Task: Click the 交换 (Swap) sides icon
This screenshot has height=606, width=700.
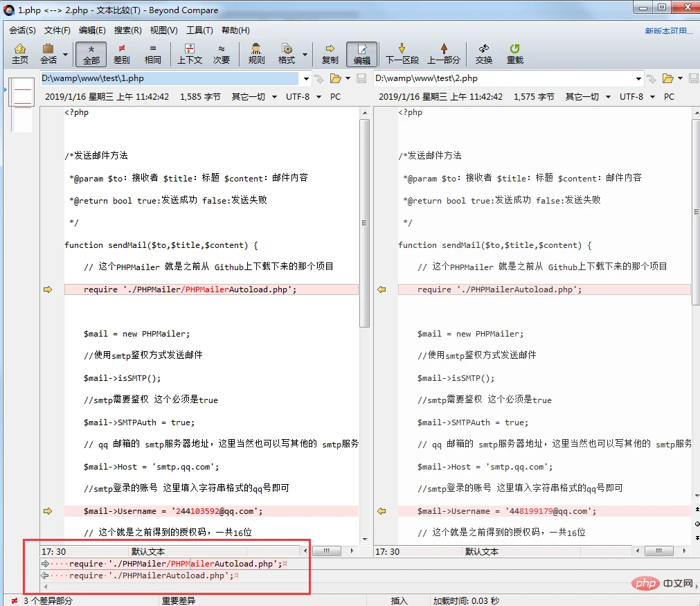Action: coord(483,54)
